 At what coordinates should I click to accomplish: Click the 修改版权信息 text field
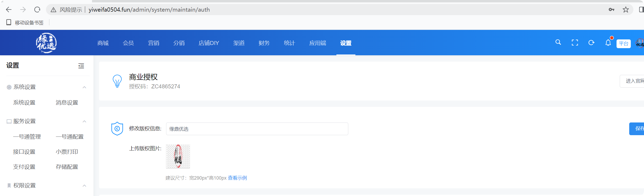pos(257,129)
